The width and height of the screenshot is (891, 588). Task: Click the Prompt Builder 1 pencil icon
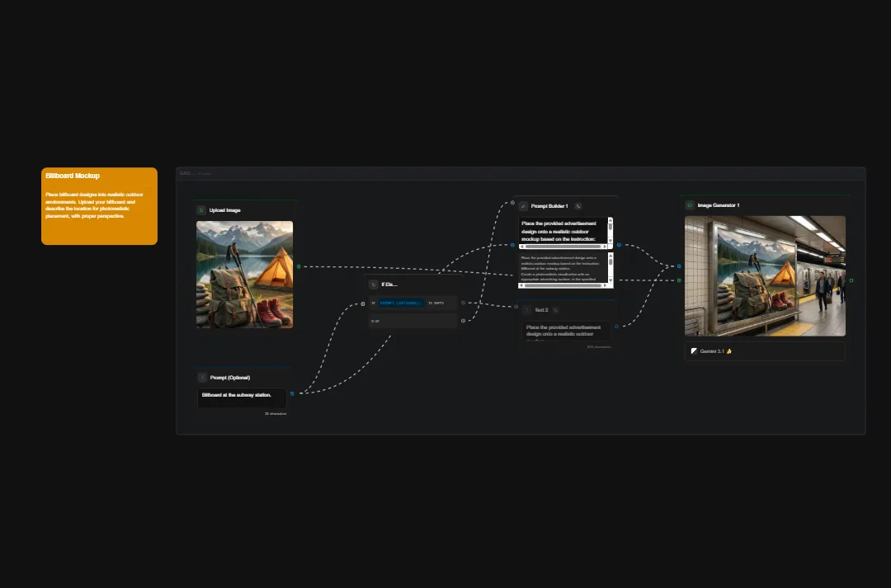tap(523, 206)
